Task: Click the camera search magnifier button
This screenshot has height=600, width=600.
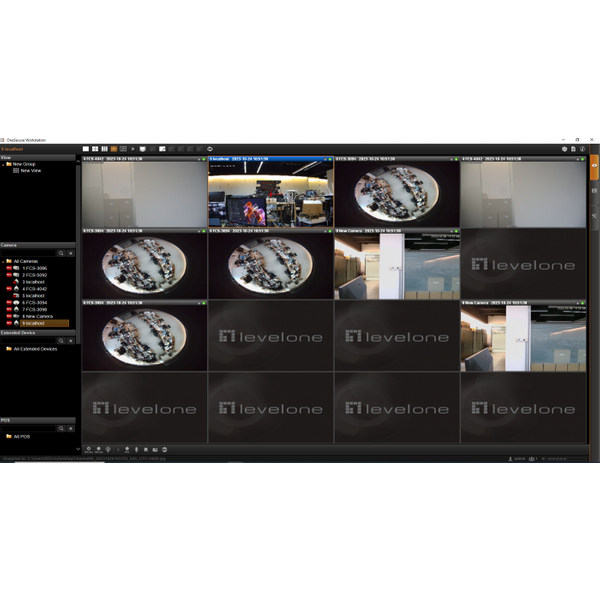Action: (x=61, y=253)
